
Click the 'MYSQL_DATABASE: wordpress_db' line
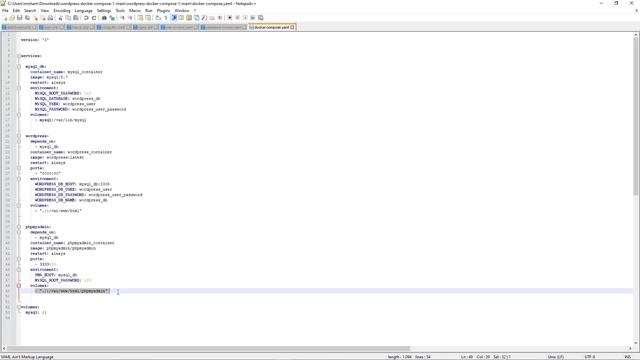(67, 98)
